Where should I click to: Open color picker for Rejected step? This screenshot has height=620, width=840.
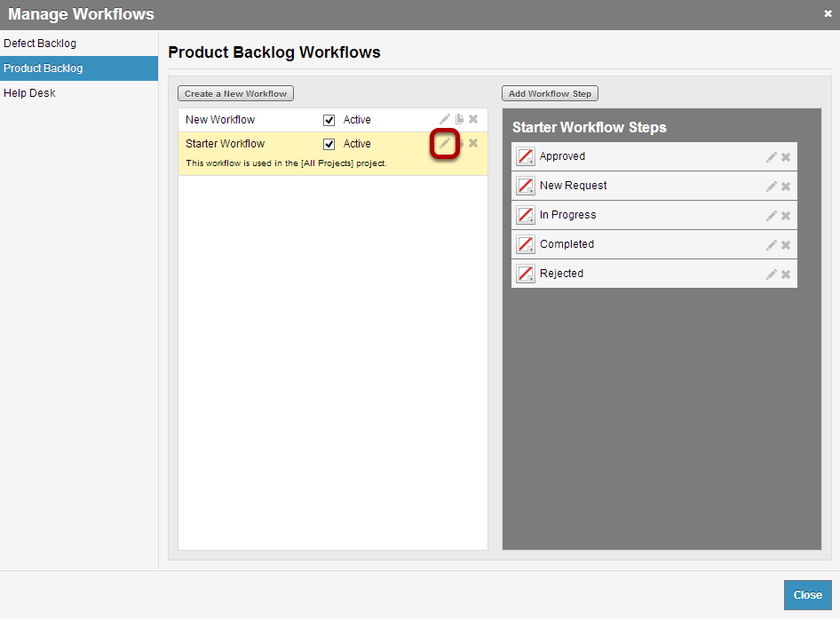(x=526, y=274)
